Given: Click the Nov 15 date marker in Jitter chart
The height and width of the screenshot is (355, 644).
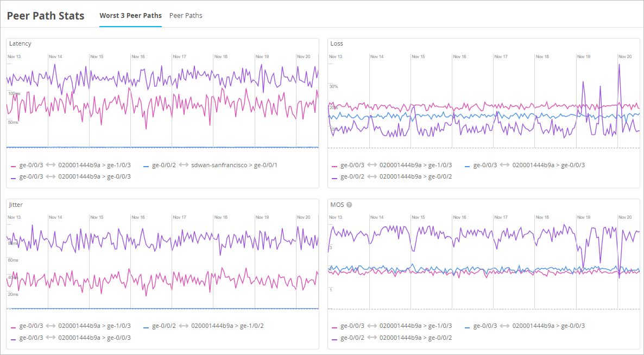Looking at the screenshot, I should 97,217.
